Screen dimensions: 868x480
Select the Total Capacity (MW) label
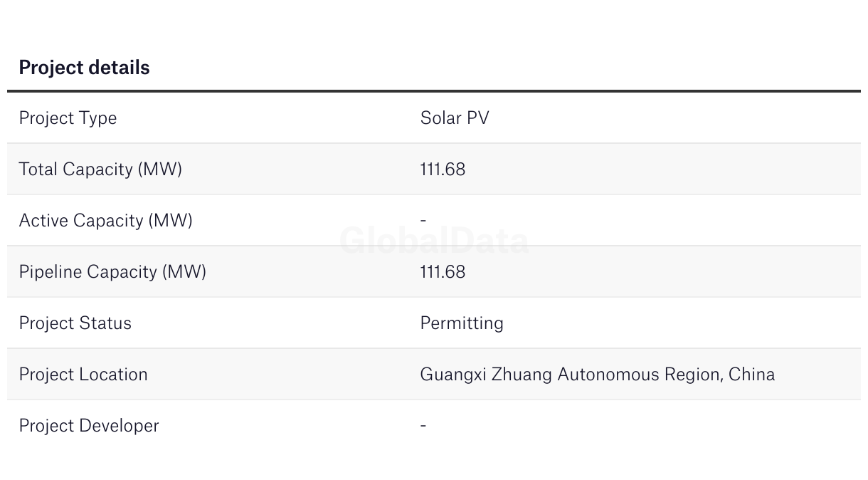point(100,169)
